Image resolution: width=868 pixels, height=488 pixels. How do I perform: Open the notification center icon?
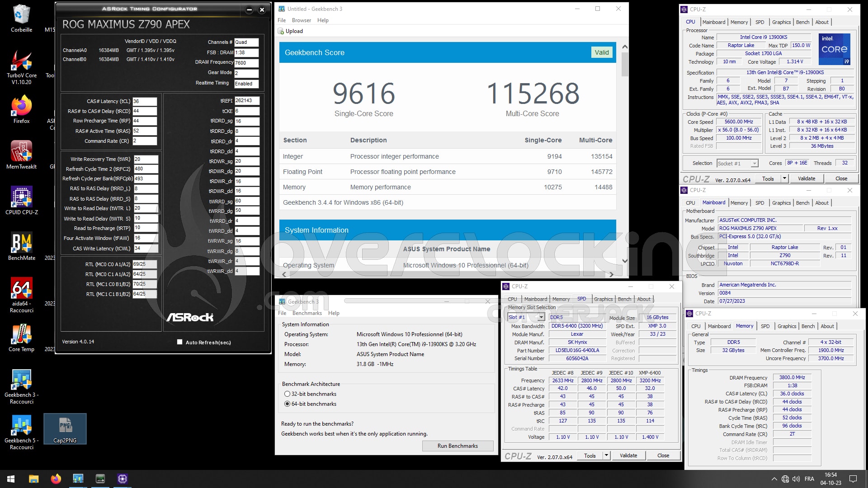coord(853,479)
